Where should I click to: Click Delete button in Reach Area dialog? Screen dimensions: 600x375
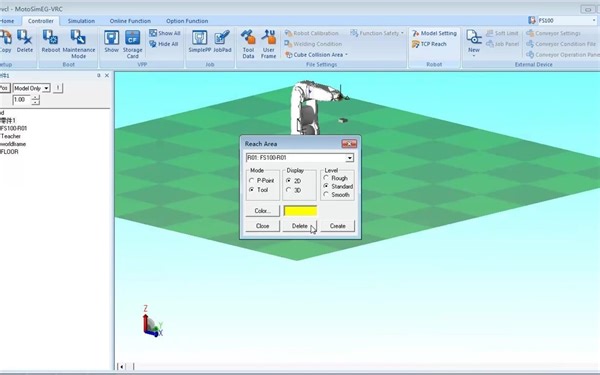pos(300,226)
